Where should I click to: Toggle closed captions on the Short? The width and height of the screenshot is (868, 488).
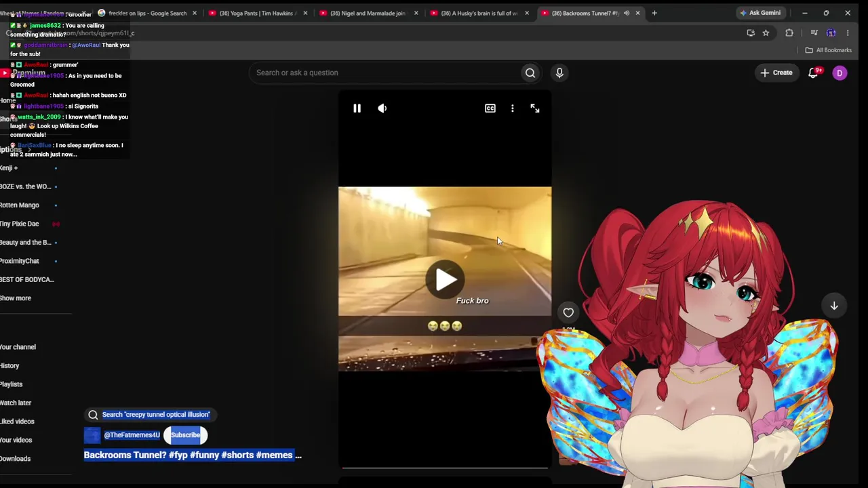pos(490,108)
